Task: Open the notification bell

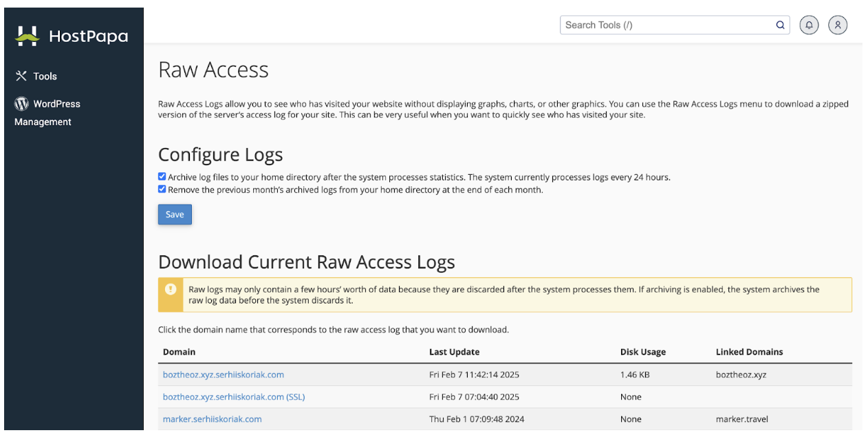Action: (809, 25)
